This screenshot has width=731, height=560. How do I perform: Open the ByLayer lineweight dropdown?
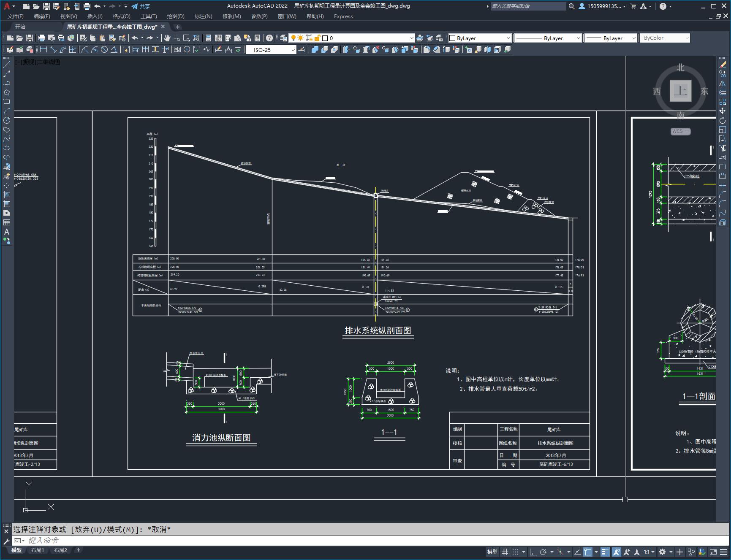(x=611, y=38)
